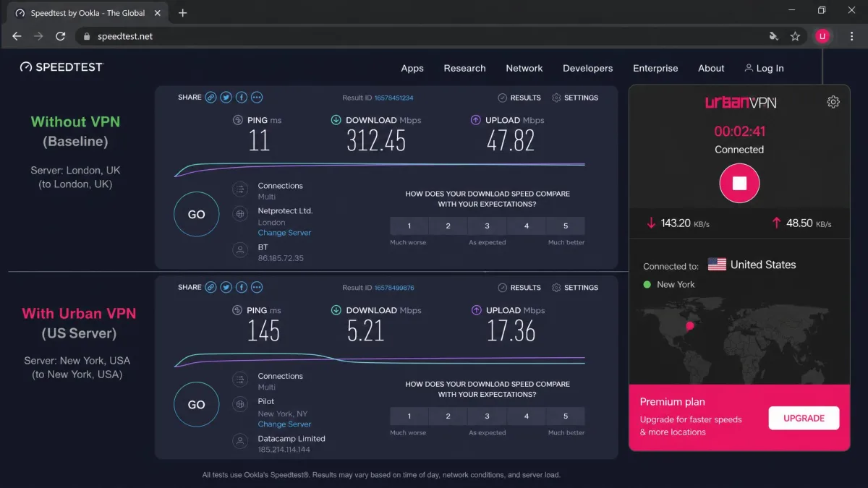Open the Research menu item
Screen dimensions: 868x488
point(464,68)
